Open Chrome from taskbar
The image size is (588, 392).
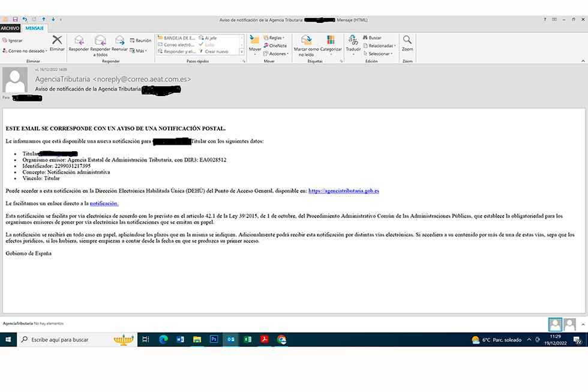click(281, 340)
